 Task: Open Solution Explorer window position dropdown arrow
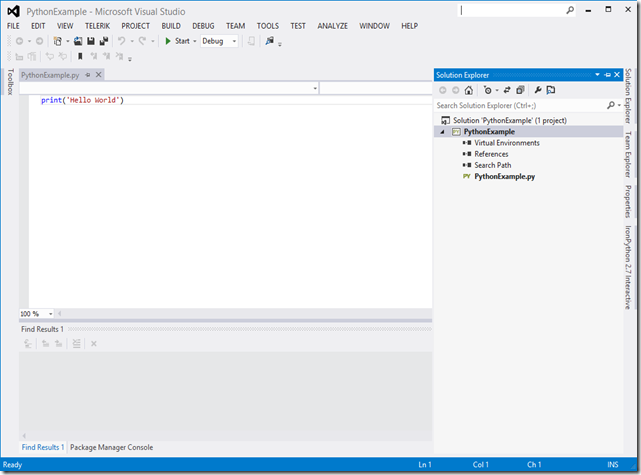(x=597, y=74)
